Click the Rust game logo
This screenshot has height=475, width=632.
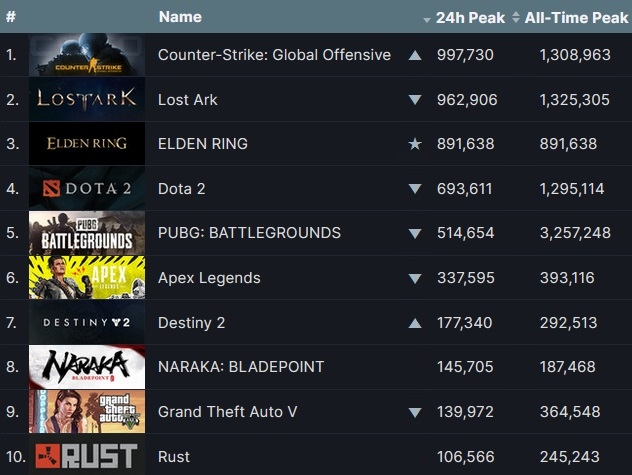tap(86, 456)
